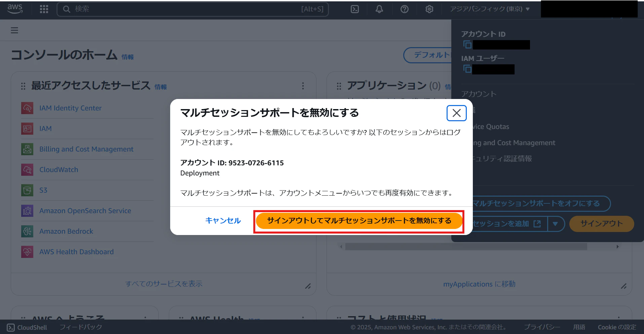Open the services grid menu icon

[44, 9]
